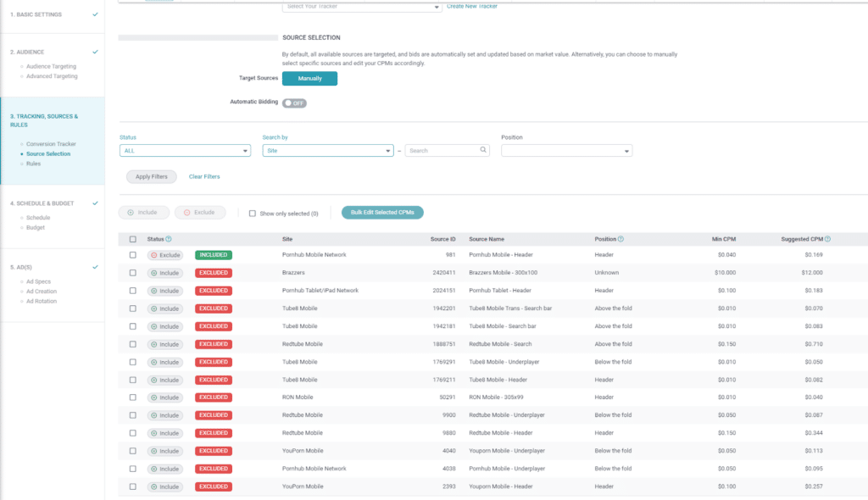Click the Position column help icon

click(x=621, y=239)
